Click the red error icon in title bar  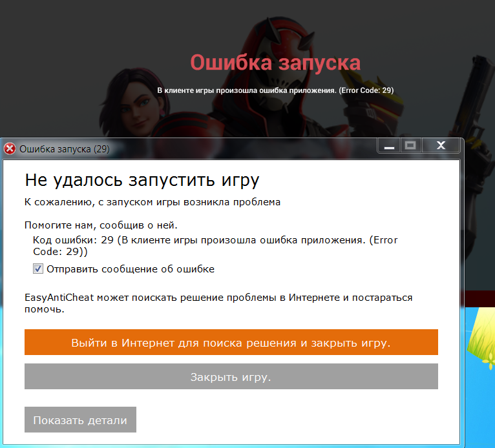click(10, 149)
